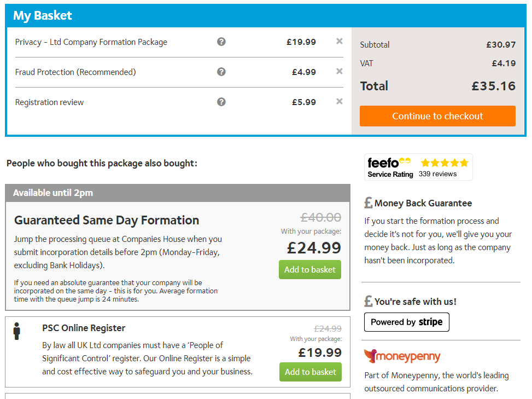The height and width of the screenshot is (399, 532).
Task: Add PSC Online Register to basket
Action: click(310, 372)
